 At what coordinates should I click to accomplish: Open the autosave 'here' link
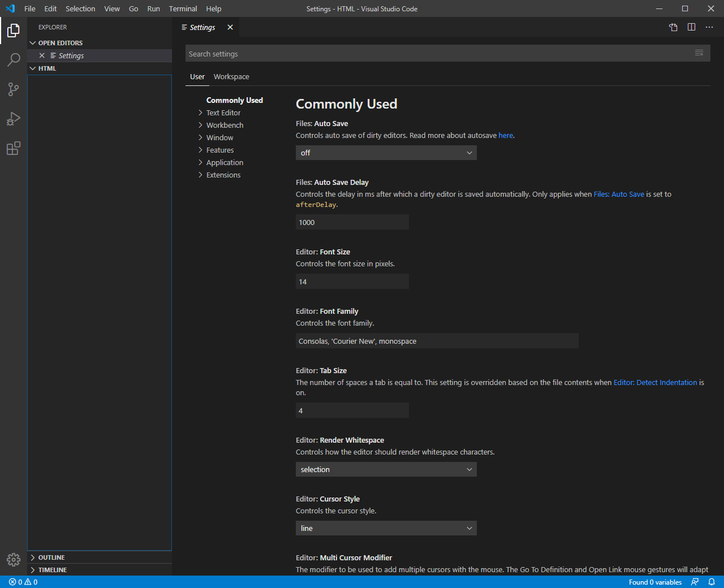tap(506, 136)
